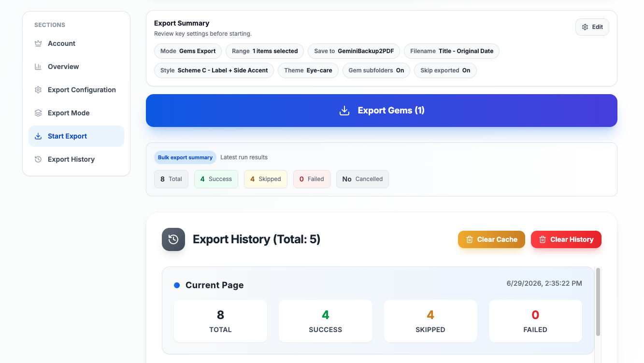Click the trash icon in Clear Cache button
Image resolution: width=644 pixels, height=363 pixels.
tap(470, 239)
